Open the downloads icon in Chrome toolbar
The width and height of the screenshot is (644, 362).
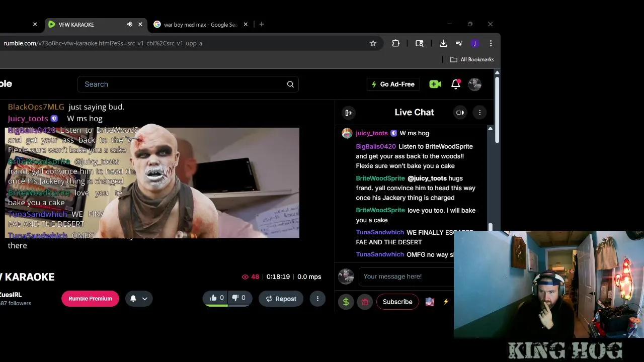(443, 43)
